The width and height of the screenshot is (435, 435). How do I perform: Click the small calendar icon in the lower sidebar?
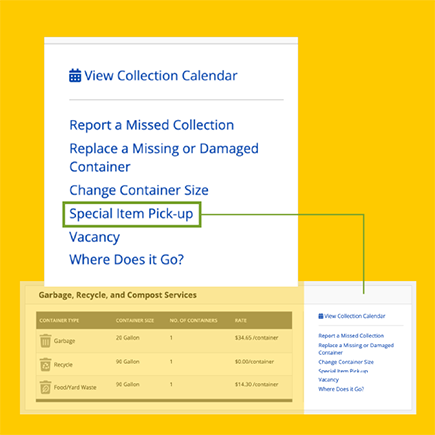321,316
